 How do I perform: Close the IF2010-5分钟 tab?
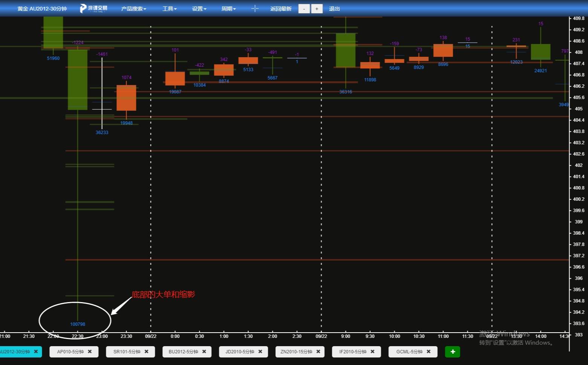coord(373,352)
